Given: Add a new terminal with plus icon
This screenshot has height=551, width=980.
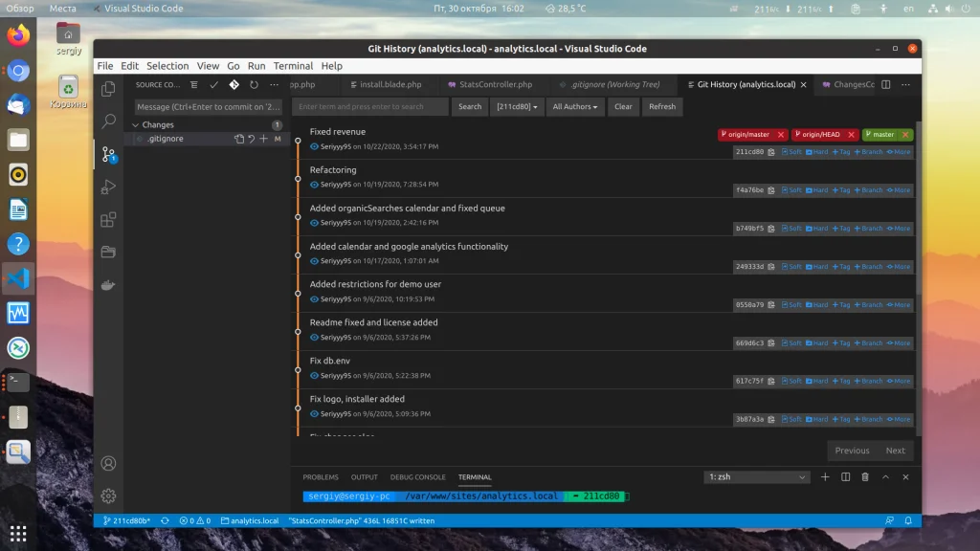Looking at the screenshot, I should click(825, 477).
